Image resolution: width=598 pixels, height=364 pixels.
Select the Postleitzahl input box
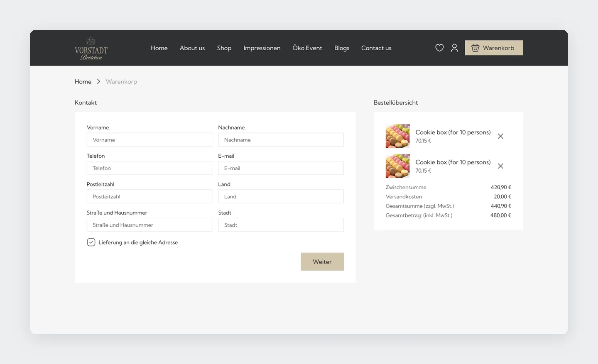(149, 196)
